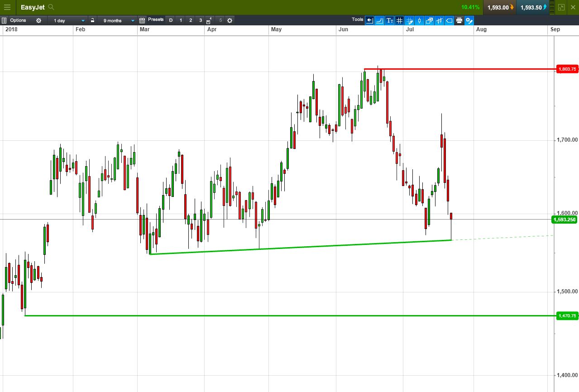579x392 pixels.
Task: Select the D preset
Action: click(171, 20)
